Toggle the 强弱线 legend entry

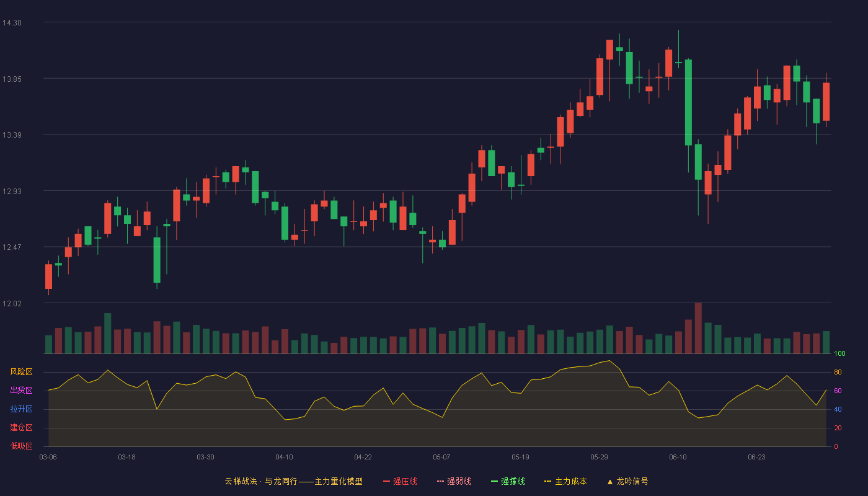coord(454,481)
